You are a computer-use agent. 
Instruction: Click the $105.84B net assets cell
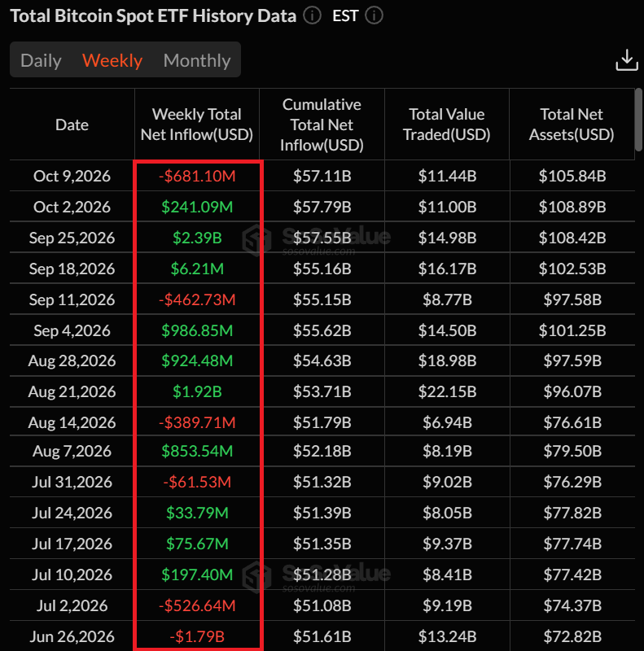point(572,176)
